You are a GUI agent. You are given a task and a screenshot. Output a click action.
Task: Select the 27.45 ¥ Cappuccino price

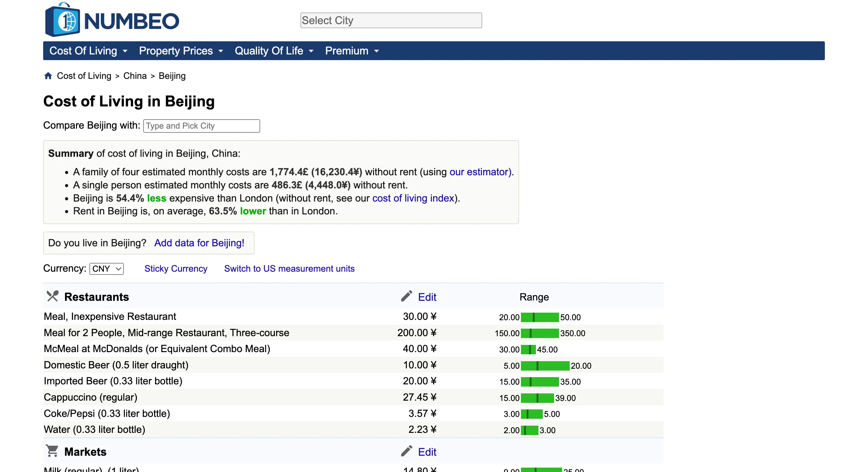pyautogui.click(x=420, y=397)
